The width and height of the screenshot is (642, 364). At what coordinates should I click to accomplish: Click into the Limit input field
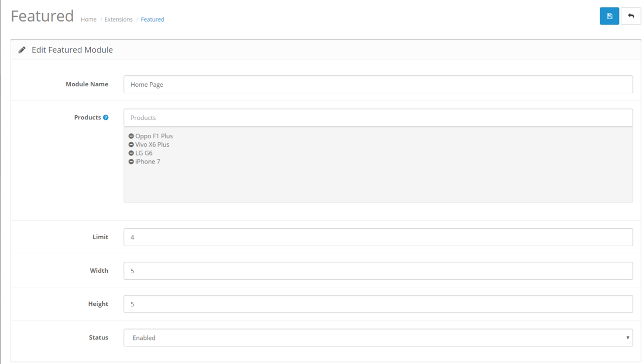pos(378,237)
